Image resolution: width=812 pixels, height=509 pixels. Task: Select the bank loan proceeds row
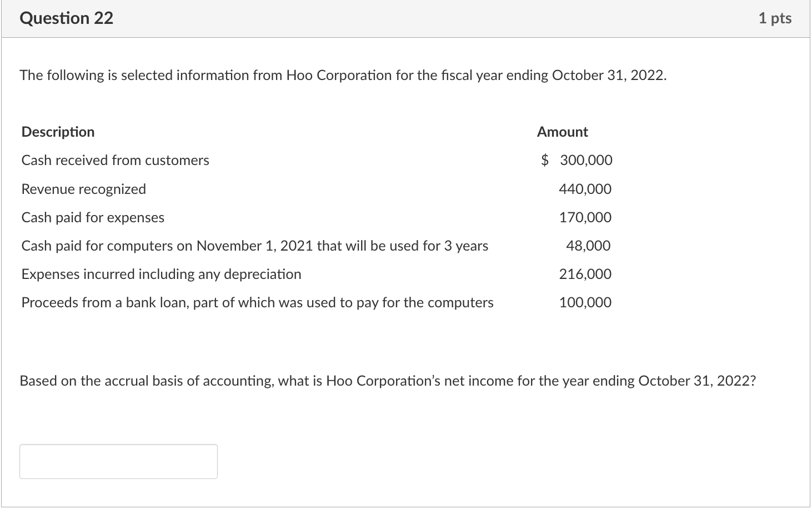click(257, 302)
